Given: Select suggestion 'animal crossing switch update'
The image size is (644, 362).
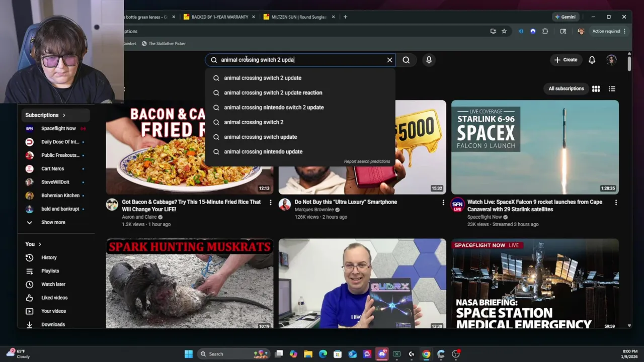Looking at the screenshot, I should coord(300,137).
